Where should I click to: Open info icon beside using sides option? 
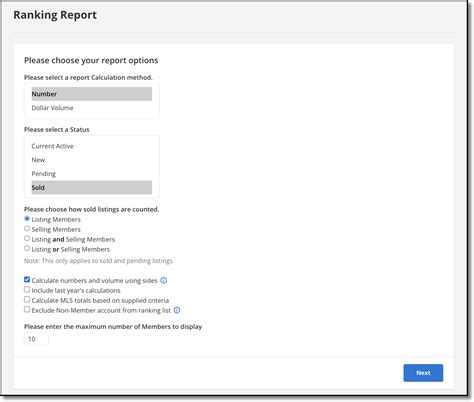click(x=164, y=280)
